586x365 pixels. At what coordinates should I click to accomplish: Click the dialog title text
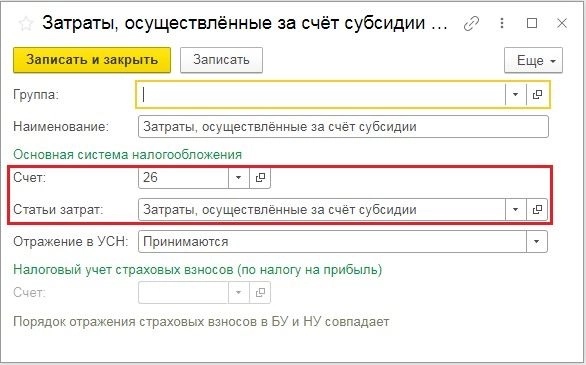tap(245, 24)
